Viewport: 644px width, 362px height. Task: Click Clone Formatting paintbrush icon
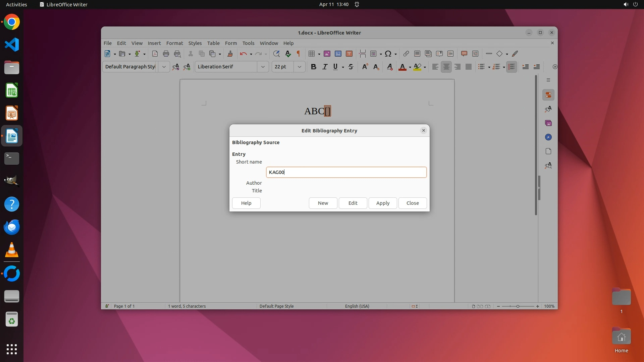230,54
